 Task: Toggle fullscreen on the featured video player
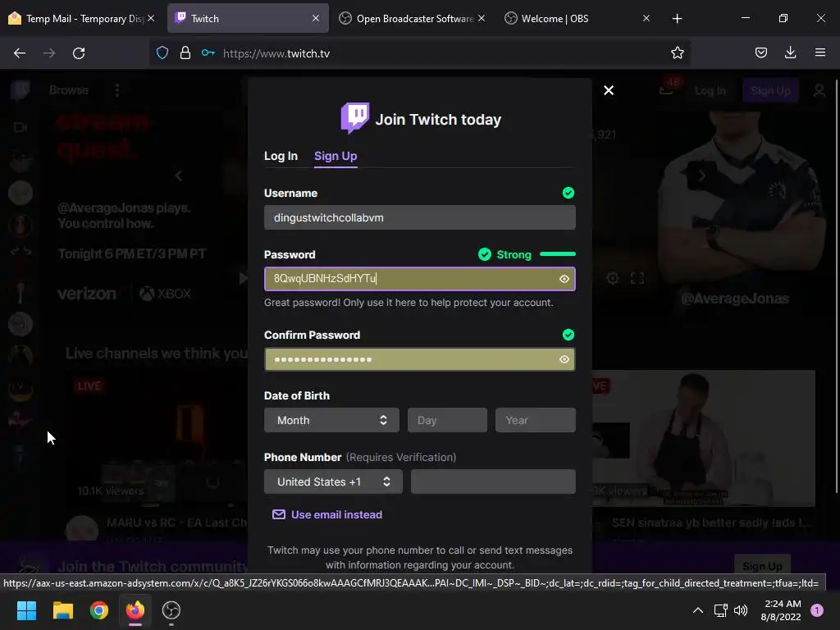(637, 278)
